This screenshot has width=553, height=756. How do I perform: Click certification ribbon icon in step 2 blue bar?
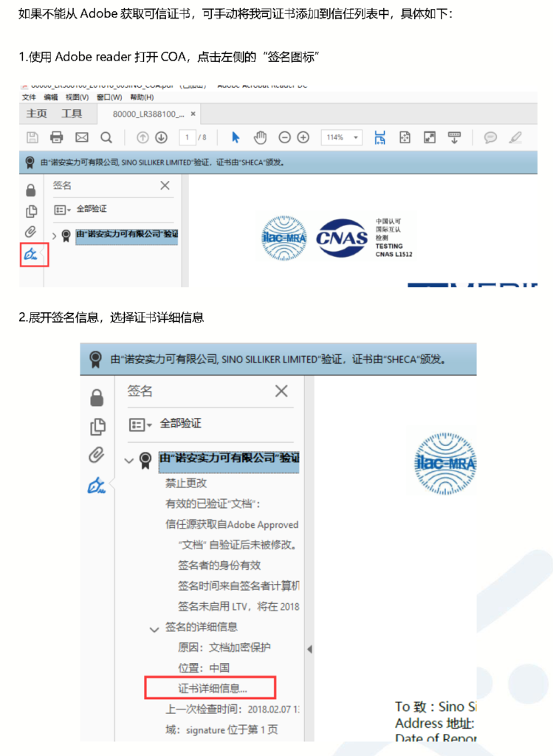95,360
